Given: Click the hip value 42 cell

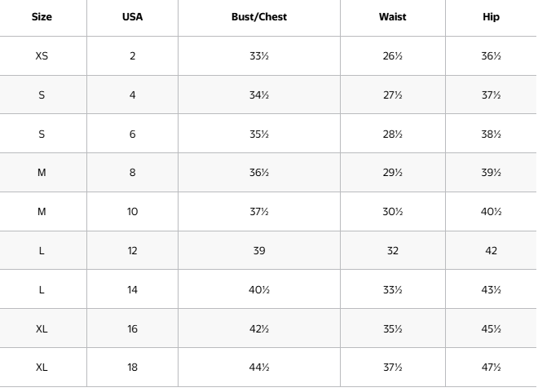Looking at the screenshot, I should [x=491, y=251].
